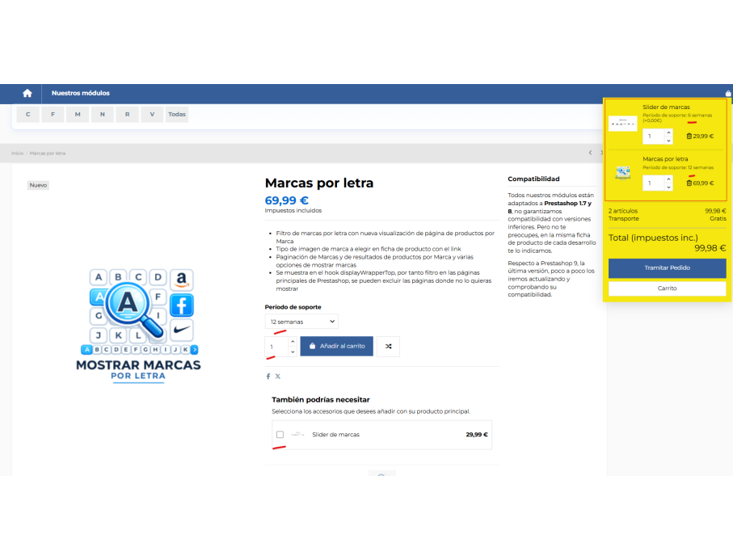Open Slider de marcas accessory link
The image size is (733, 560).
point(335,435)
